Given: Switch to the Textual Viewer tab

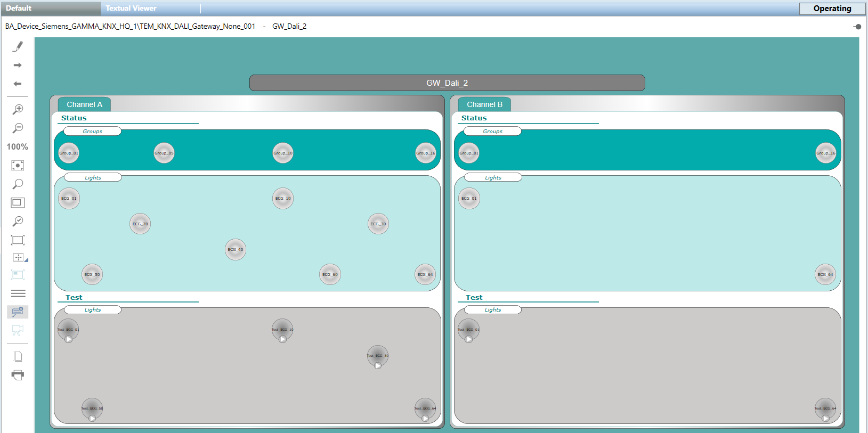Looking at the screenshot, I should click(x=131, y=8).
